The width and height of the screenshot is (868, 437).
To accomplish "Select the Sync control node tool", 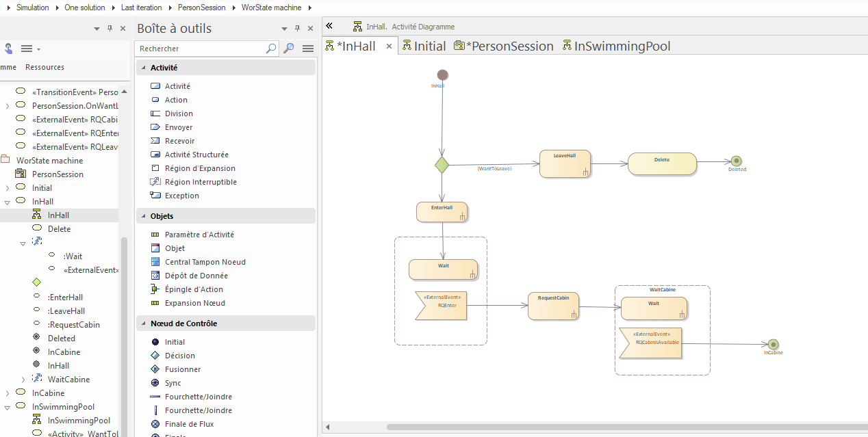I will click(173, 383).
